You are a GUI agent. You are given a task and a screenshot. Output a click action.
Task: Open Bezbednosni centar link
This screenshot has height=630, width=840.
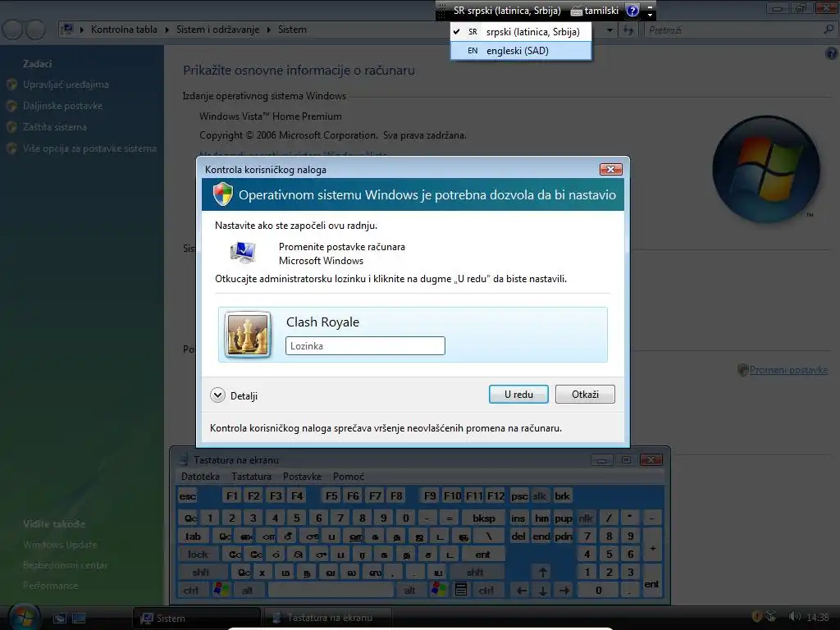click(x=65, y=565)
